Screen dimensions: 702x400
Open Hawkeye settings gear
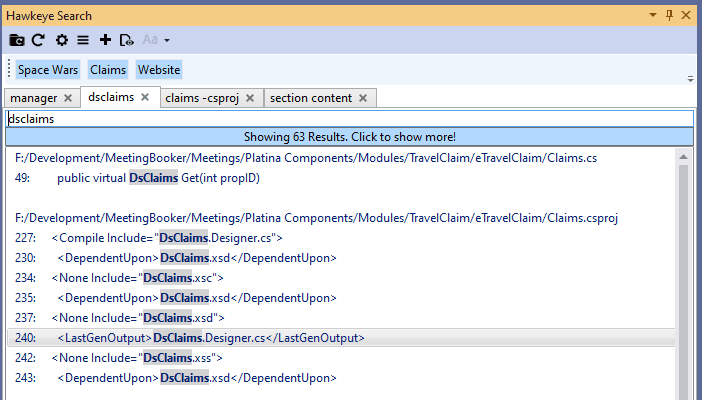[x=62, y=40]
